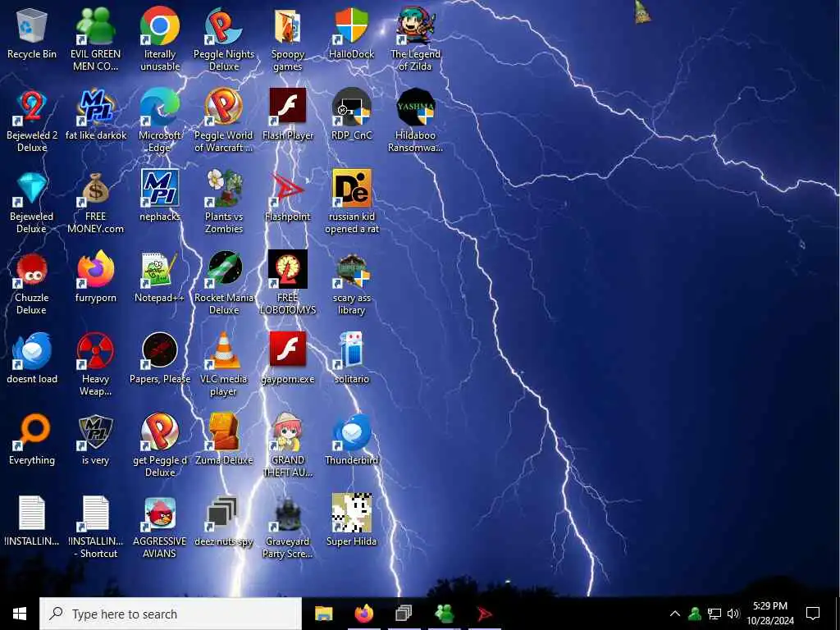Open Firefox from the taskbar
This screenshot has width=840, height=630.
363,614
